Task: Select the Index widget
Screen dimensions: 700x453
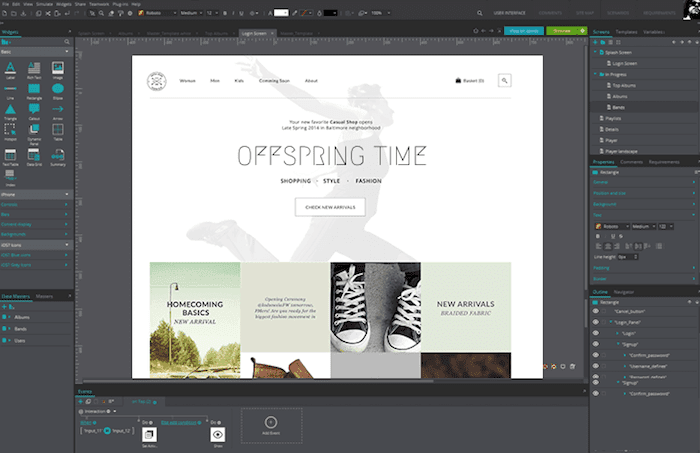Action: [10, 178]
